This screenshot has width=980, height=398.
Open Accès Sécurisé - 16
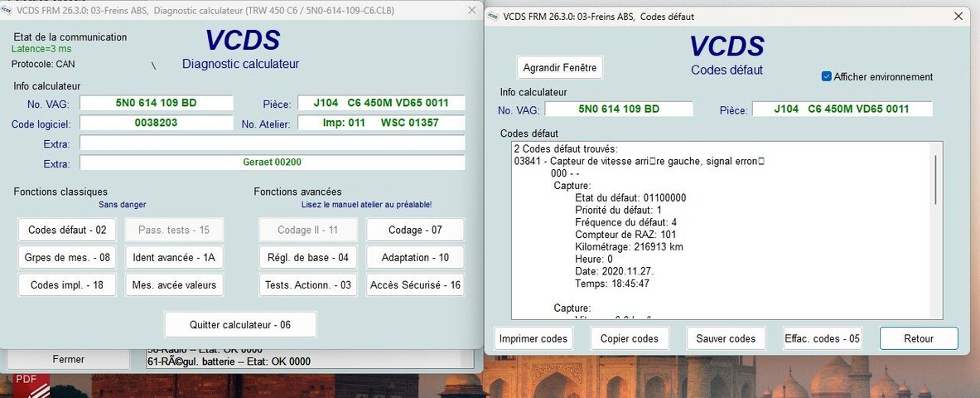[415, 284]
